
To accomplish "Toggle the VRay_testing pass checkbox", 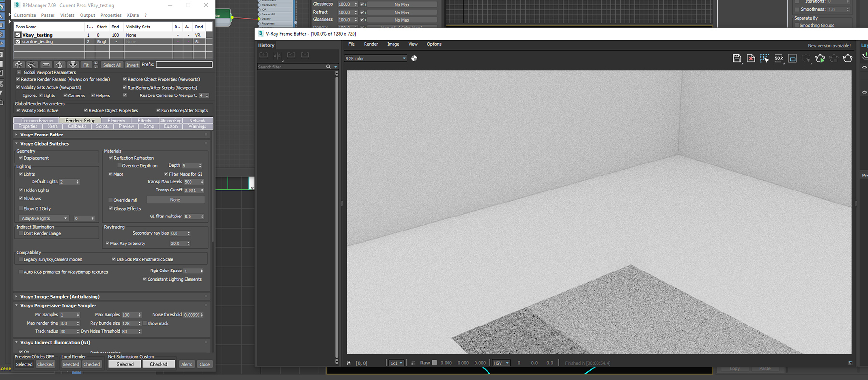I will 18,35.
